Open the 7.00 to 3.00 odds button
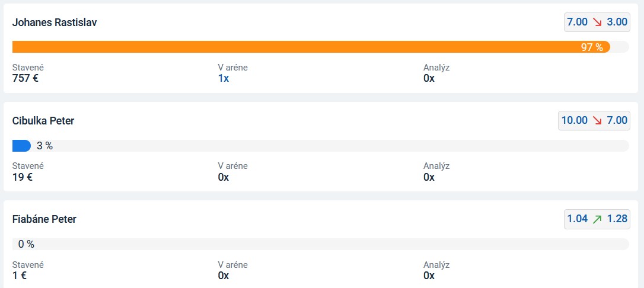 pyautogui.click(x=597, y=22)
